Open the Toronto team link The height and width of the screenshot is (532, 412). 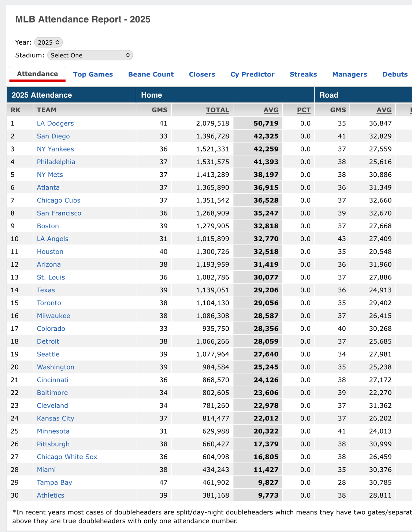49,303
